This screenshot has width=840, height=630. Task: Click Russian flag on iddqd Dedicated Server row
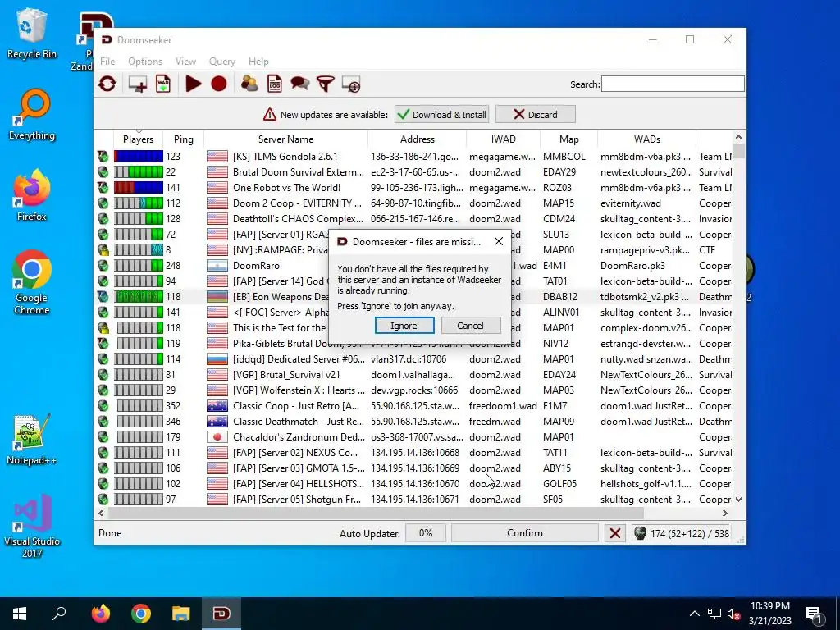click(x=217, y=359)
